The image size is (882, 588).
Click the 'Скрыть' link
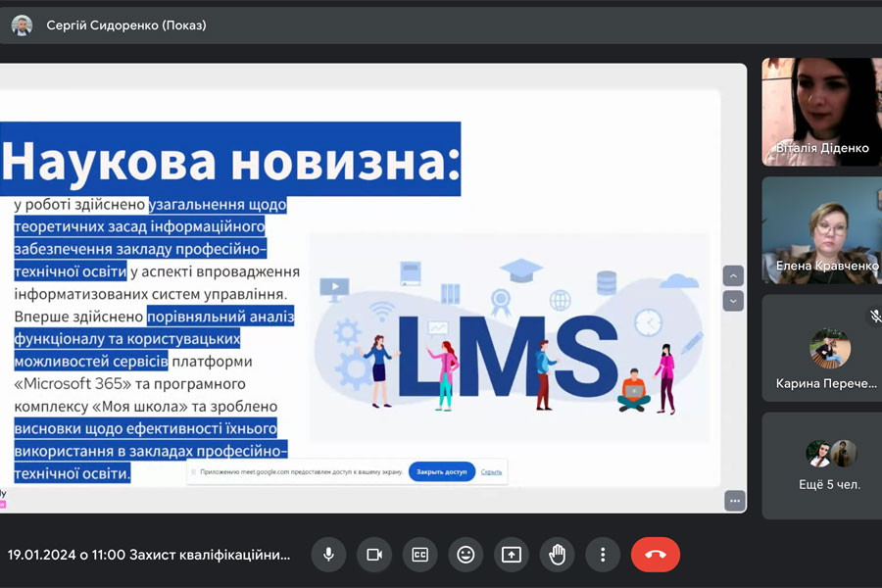click(491, 472)
